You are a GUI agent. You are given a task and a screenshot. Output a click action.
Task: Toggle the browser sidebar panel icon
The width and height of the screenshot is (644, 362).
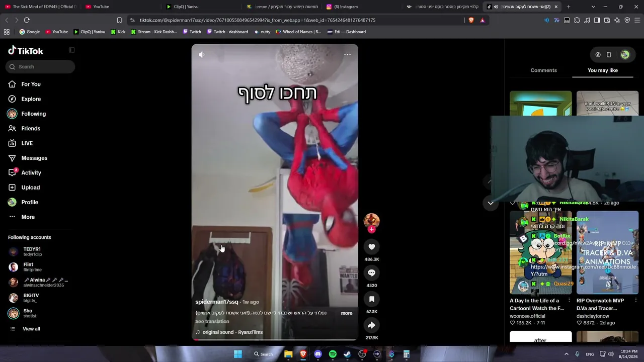(x=597, y=20)
